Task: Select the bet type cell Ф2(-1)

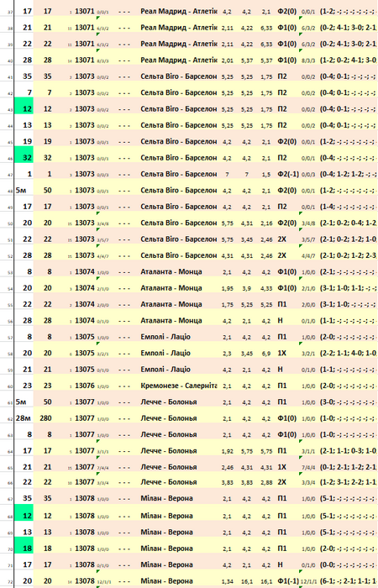Action: click(288, 174)
